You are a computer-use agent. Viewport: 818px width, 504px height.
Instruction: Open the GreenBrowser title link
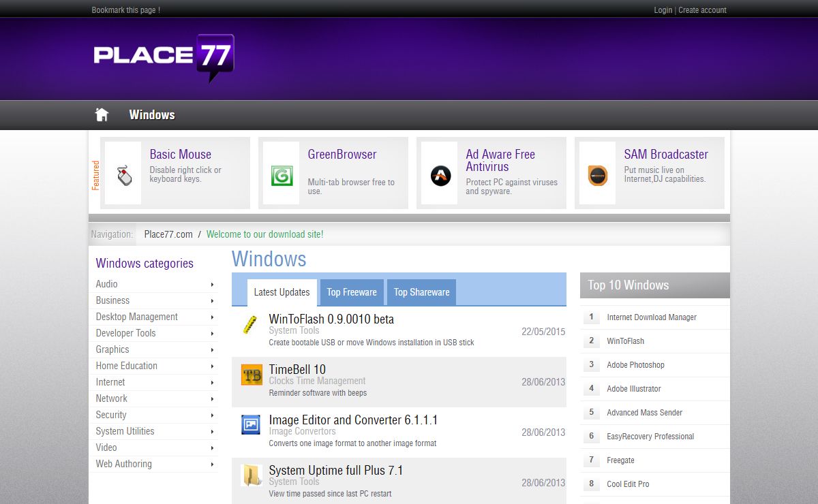pos(342,155)
